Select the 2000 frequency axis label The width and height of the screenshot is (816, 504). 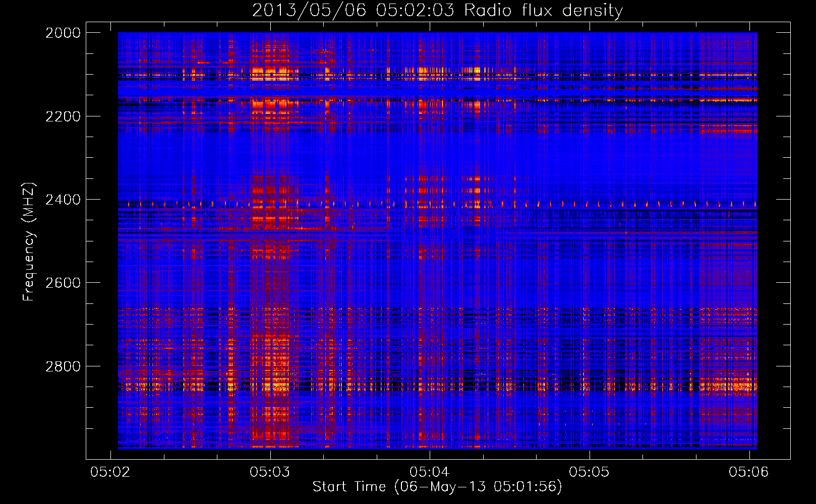63,33
